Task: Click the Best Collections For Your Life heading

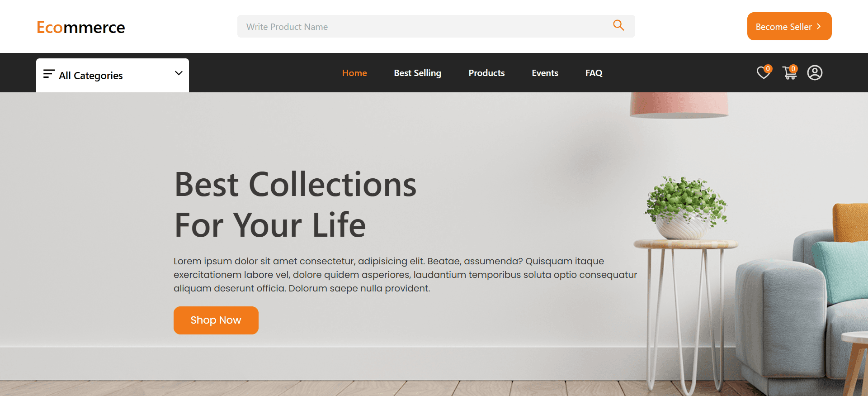Action: tap(295, 204)
